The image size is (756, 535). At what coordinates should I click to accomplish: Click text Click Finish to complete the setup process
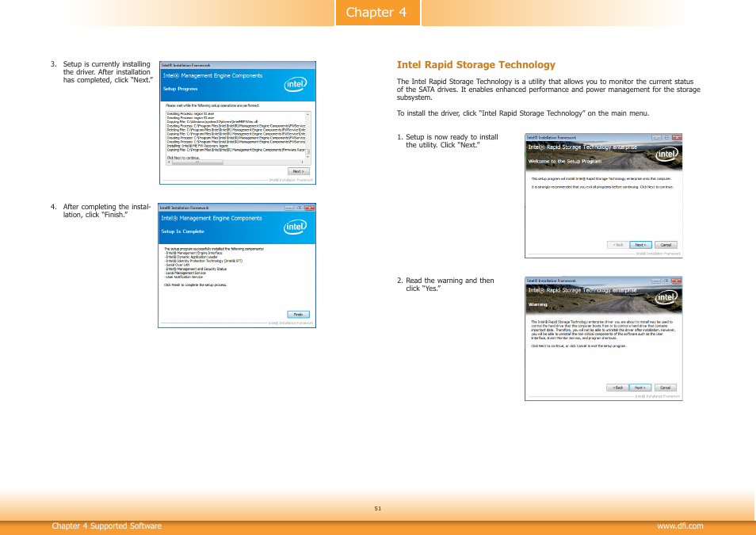tap(195, 285)
